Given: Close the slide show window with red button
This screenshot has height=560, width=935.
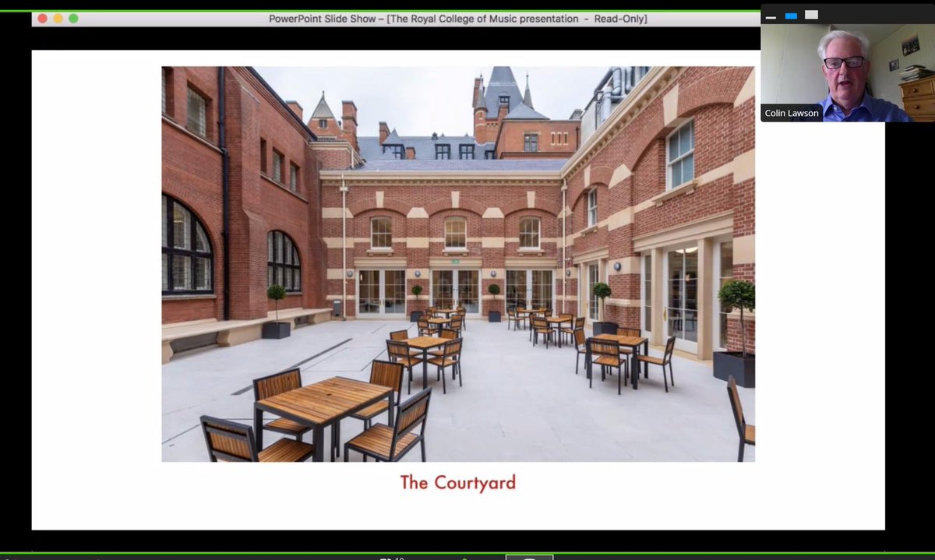Looking at the screenshot, I should tap(42, 19).
